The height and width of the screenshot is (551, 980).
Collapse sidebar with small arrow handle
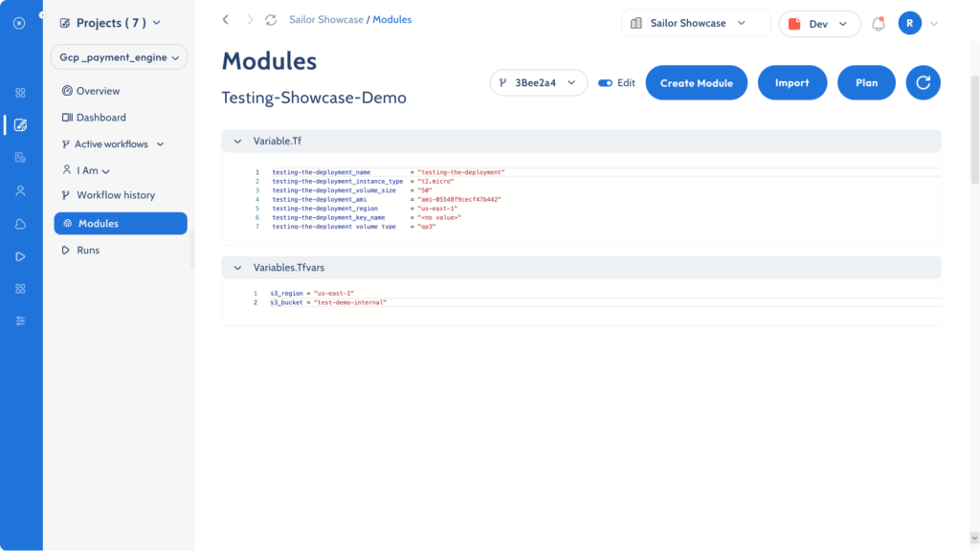point(42,15)
